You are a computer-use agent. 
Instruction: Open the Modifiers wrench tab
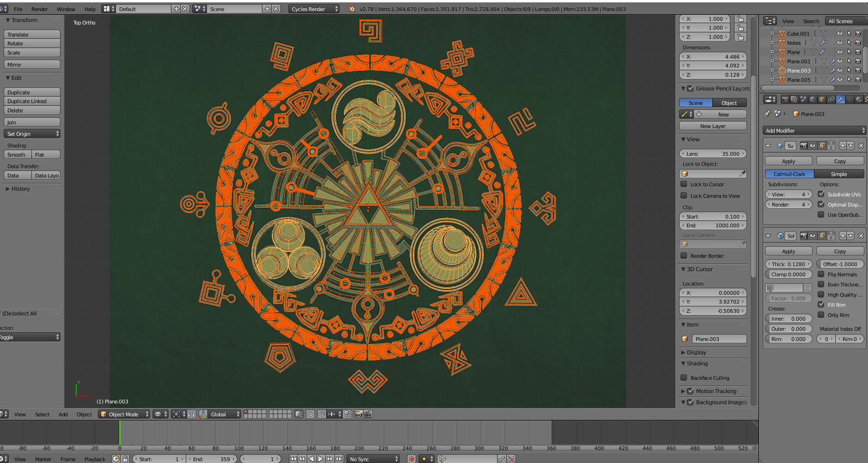coord(840,99)
